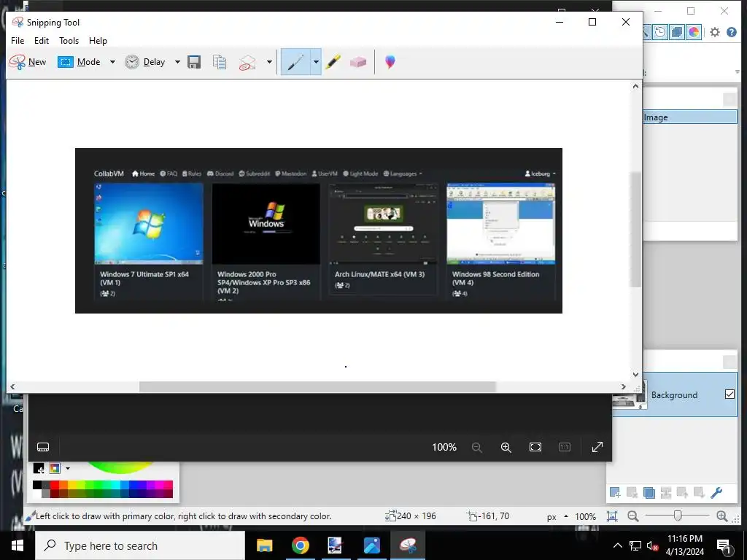Open the Windows Start menu
Image resolution: width=747 pixels, height=560 pixels.
18,545
